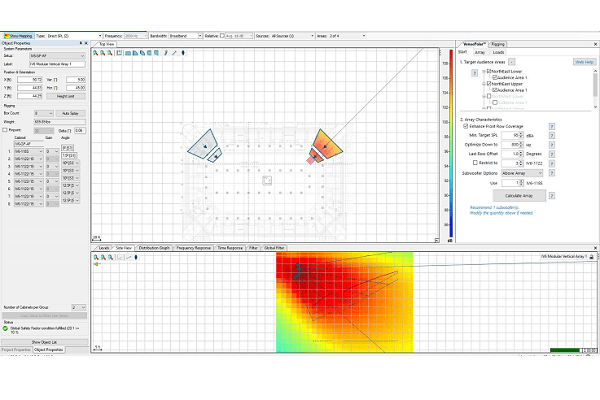Open the Bandwidth dropdown
This screenshot has width=600, height=400.
200,36
